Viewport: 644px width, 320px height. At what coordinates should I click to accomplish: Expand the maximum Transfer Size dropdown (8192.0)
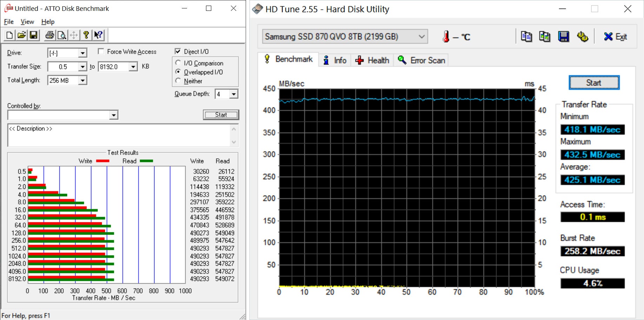133,67
